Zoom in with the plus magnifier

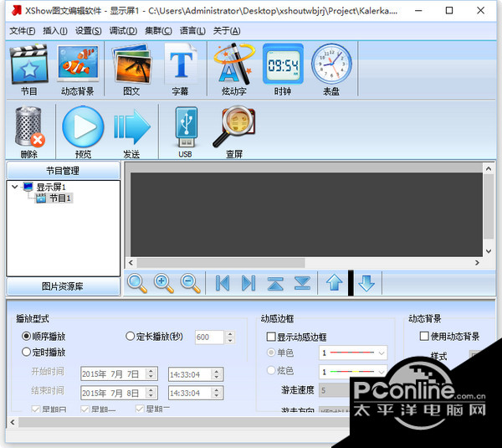point(164,283)
